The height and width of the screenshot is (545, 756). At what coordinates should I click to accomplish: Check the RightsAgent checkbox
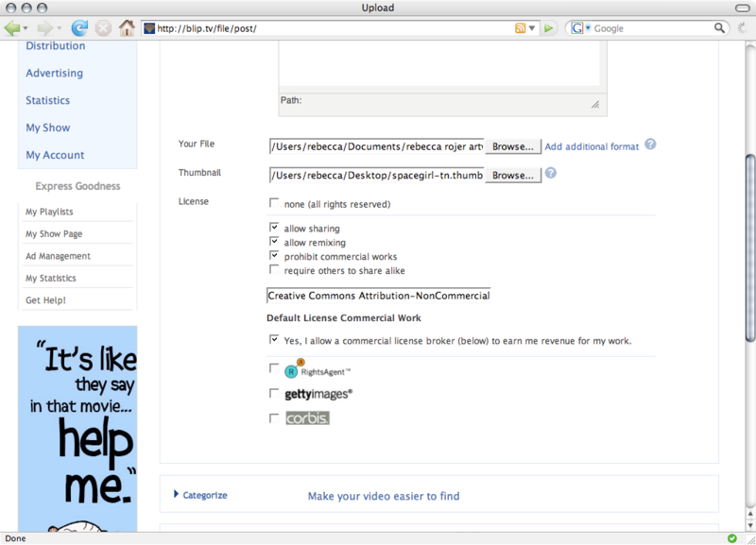click(274, 368)
